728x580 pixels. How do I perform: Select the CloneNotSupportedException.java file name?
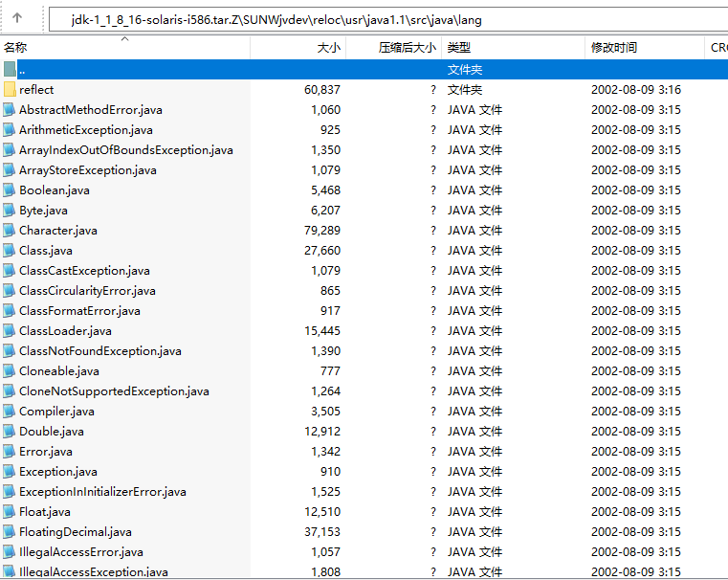(114, 391)
